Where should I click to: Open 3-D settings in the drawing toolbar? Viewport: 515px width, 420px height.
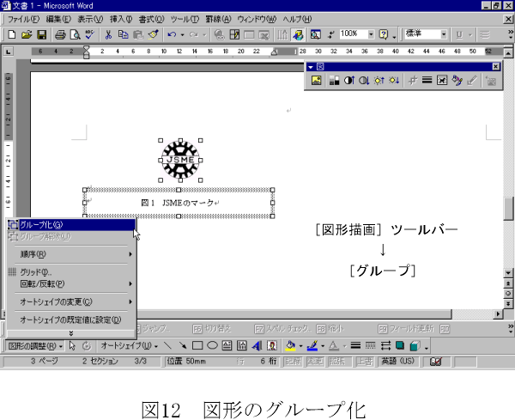pos(415,346)
